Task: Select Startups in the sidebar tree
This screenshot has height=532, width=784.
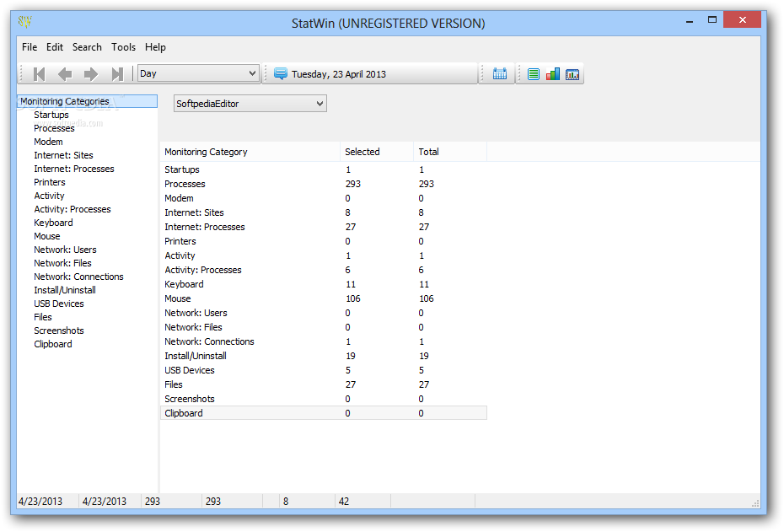Action: pos(51,115)
